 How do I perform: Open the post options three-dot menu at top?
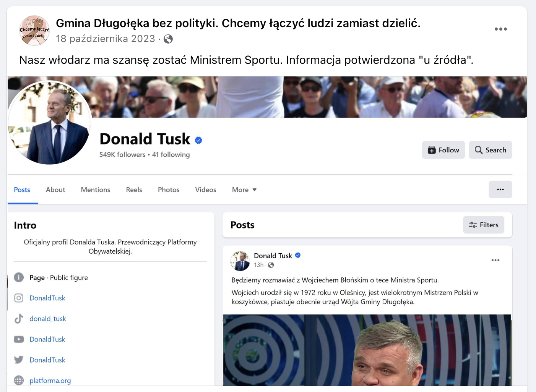[x=500, y=29]
